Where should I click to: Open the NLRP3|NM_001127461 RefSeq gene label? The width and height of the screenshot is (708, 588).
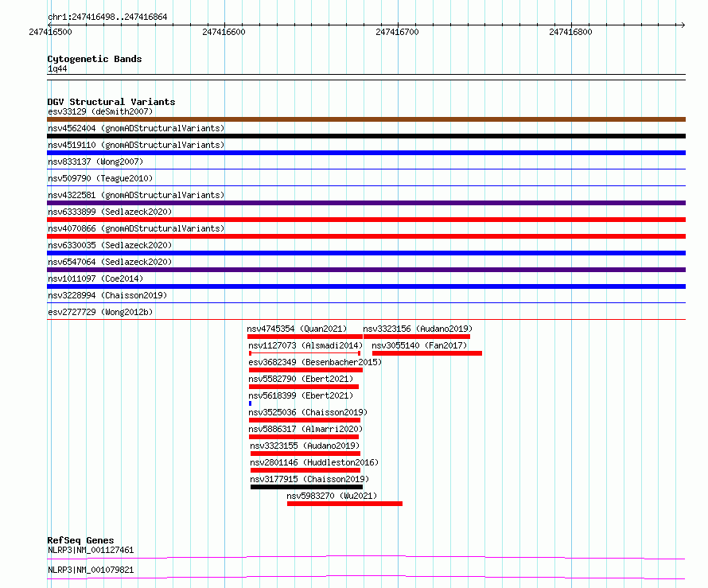91,550
